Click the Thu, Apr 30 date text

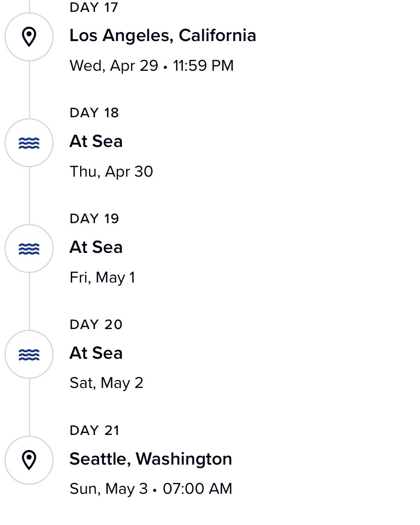tap(111, 172)
